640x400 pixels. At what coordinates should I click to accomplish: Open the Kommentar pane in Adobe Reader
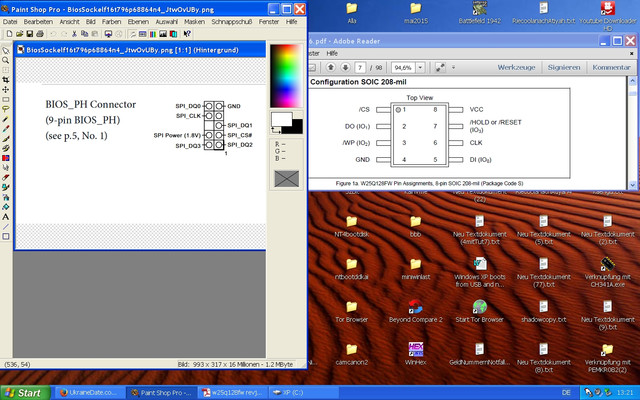pos(611,67)
